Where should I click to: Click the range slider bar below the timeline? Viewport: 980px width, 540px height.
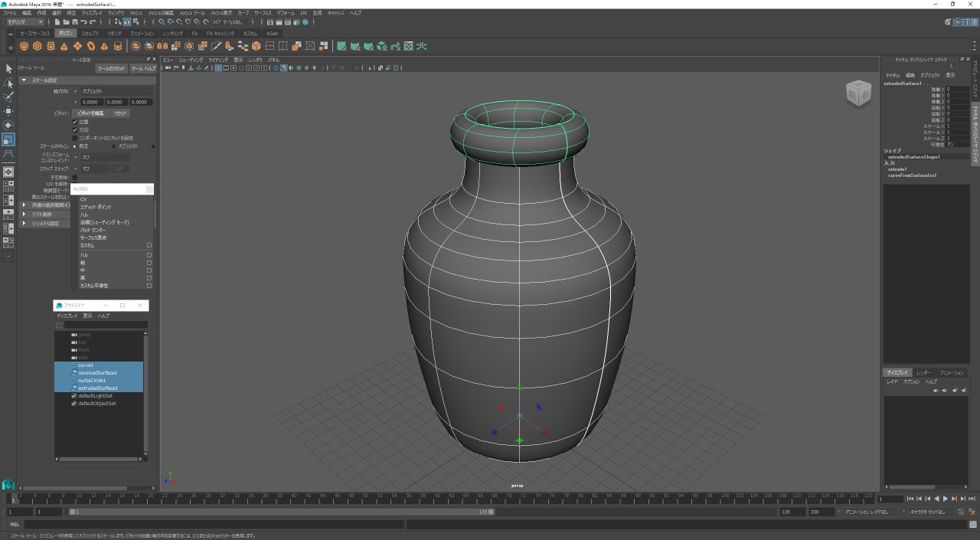point(280,512)
